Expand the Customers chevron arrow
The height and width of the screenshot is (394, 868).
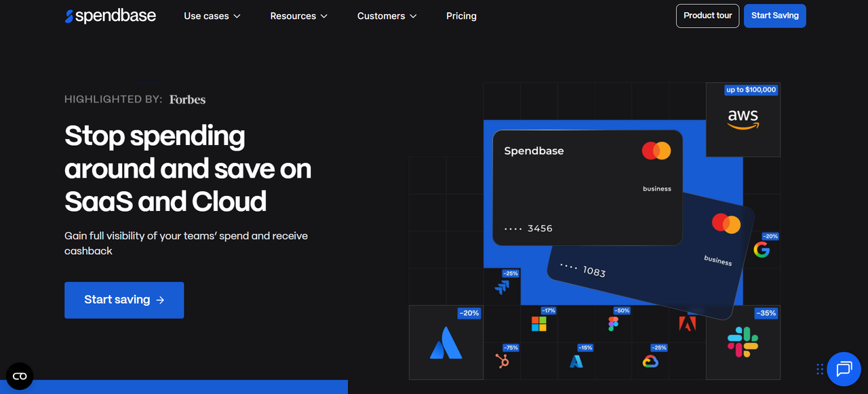click(413, 16)
